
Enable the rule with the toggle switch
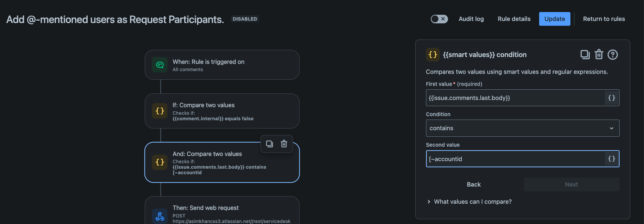click(x=439, y=19)
